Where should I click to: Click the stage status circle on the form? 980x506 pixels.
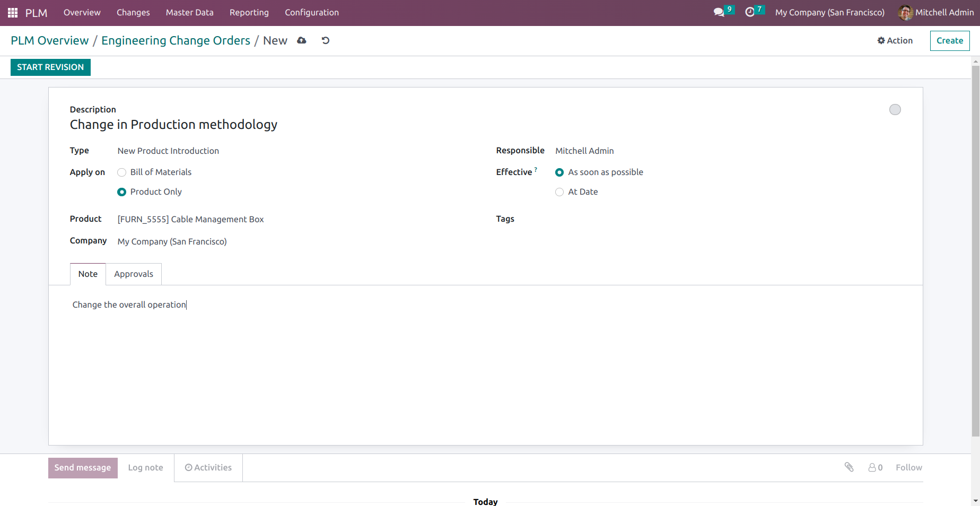(x=895, y=109)
